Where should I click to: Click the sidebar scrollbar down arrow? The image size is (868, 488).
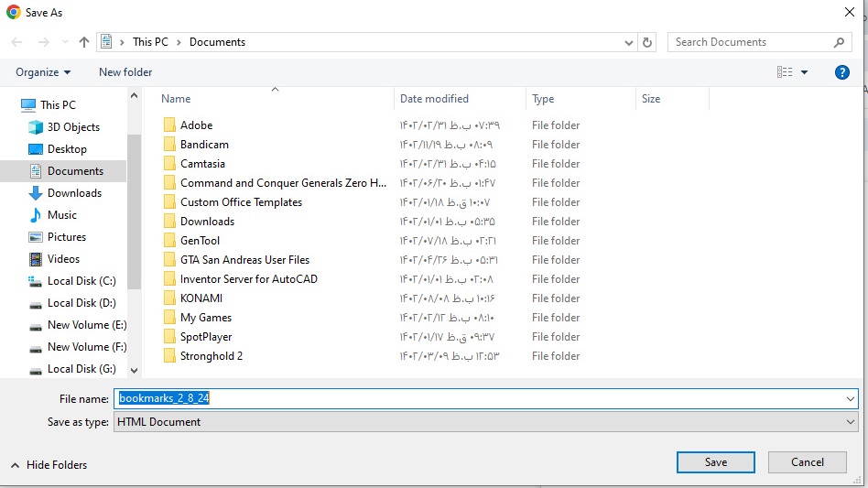[x=134, y=370]
